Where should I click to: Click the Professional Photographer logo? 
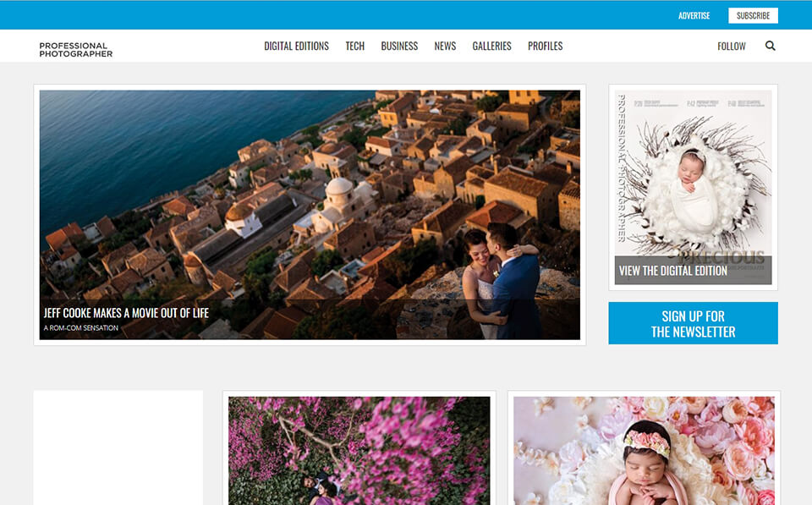(x=74, y=49)
